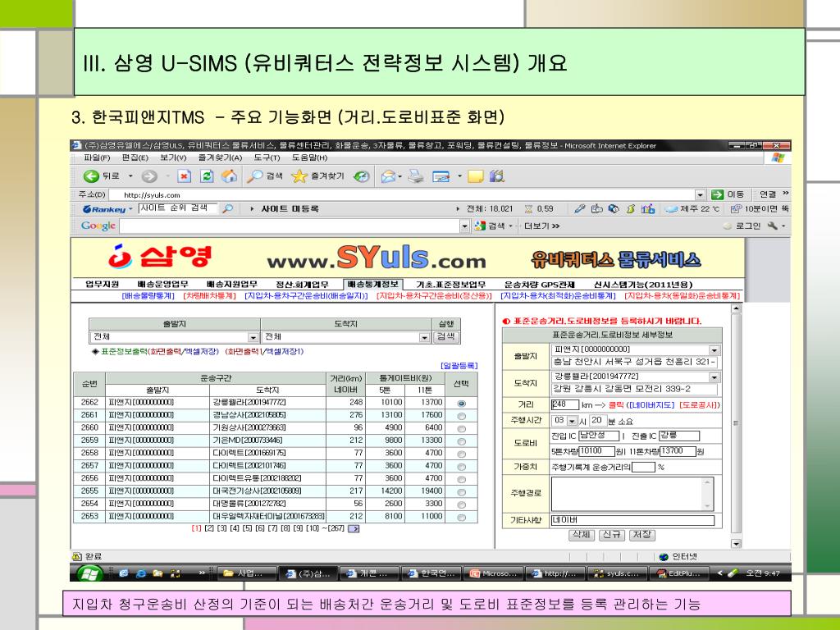Select the radio button for row 2660
Image resolution: width=840 pixels, height=630 pixels.
pos(461,428)
